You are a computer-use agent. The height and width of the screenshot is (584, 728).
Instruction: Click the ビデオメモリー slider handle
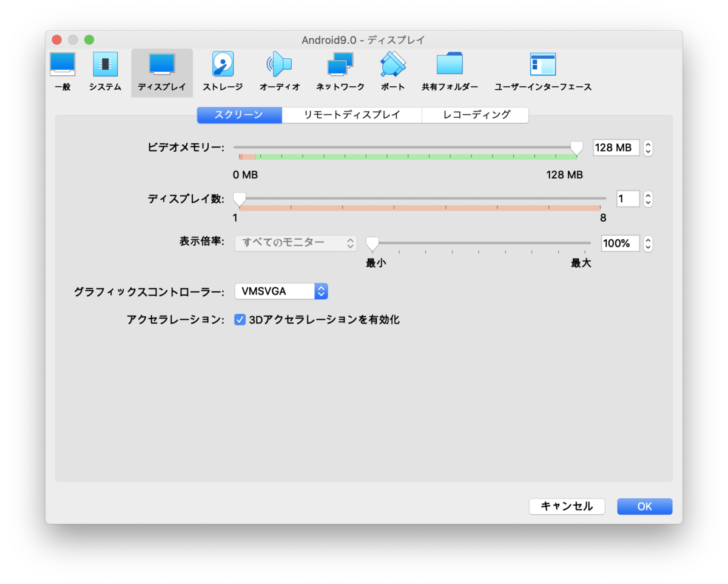pos(577,148)
